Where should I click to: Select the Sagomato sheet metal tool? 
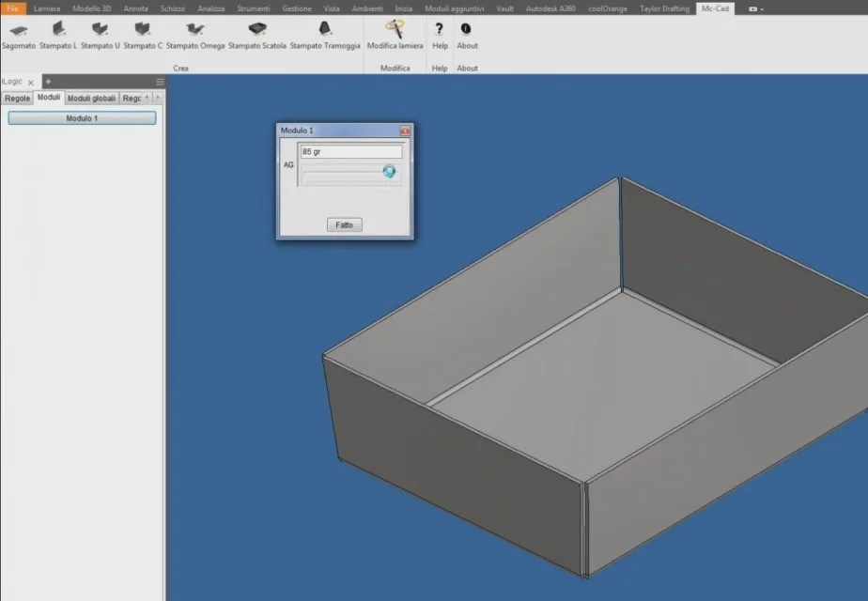click(x=18, y=36)
